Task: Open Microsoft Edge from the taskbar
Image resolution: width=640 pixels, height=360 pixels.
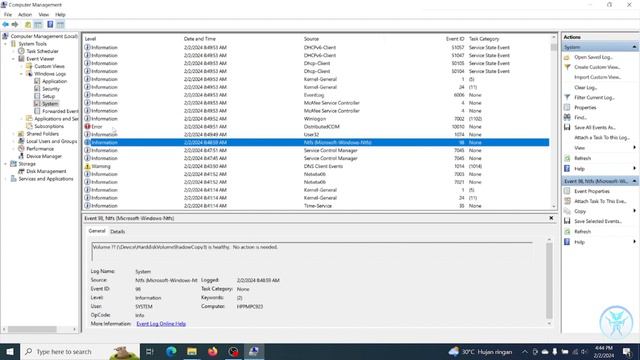Action: coord(171,351)
